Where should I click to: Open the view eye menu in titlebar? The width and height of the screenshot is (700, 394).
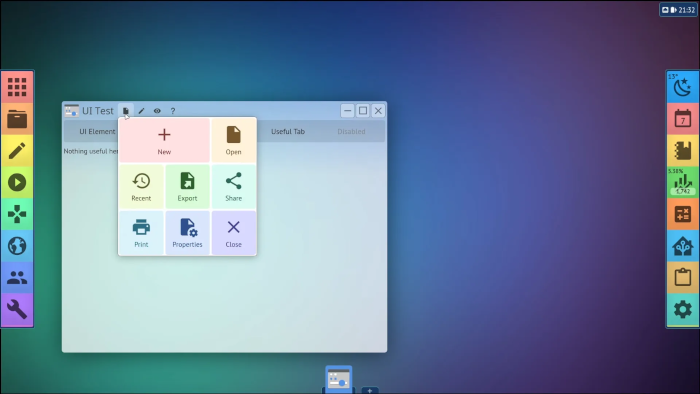(157, 111)
